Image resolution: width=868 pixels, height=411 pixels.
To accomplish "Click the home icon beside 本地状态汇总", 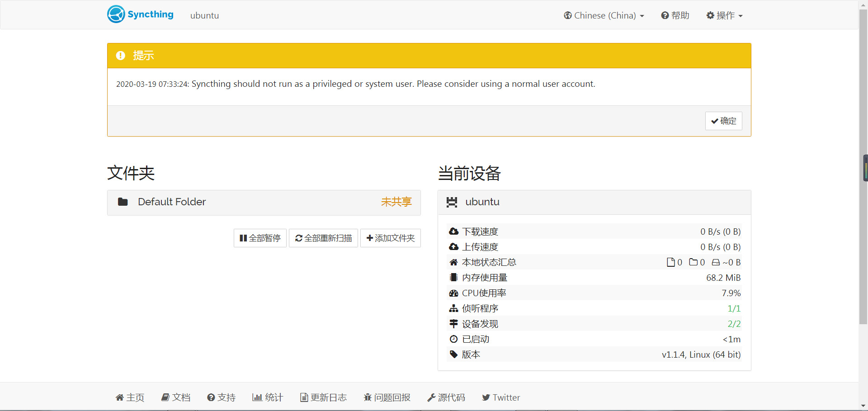I will point(453,262).
